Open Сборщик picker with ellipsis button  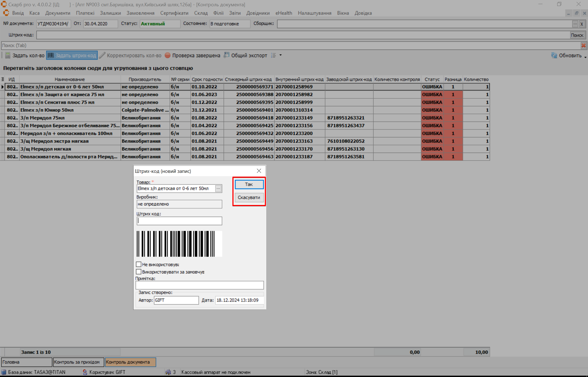[x=575, y=24]
